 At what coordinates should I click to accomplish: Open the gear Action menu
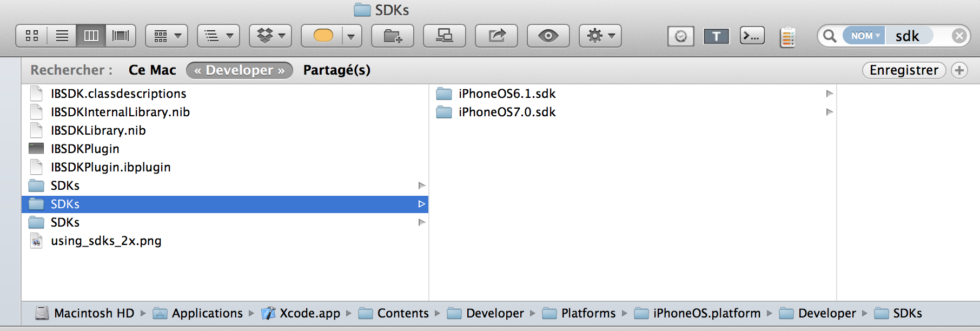click(600, 36)
